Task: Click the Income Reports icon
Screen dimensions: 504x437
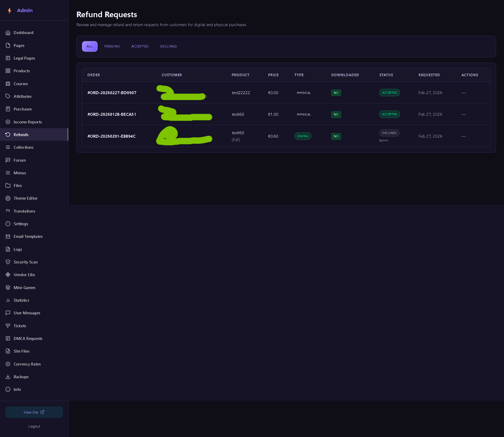Action: point(8,122)
